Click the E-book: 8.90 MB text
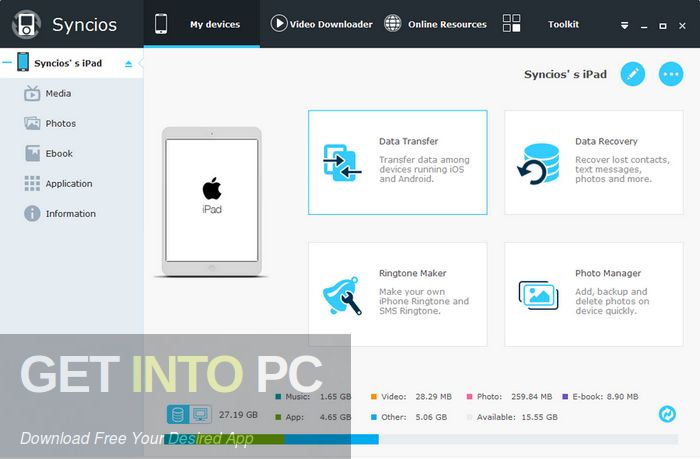This screenshot has width=700, height=459. (605, 396)
